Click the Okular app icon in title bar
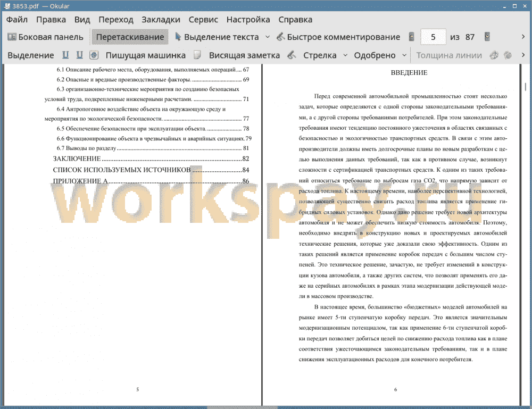 (x=7, y=6)
